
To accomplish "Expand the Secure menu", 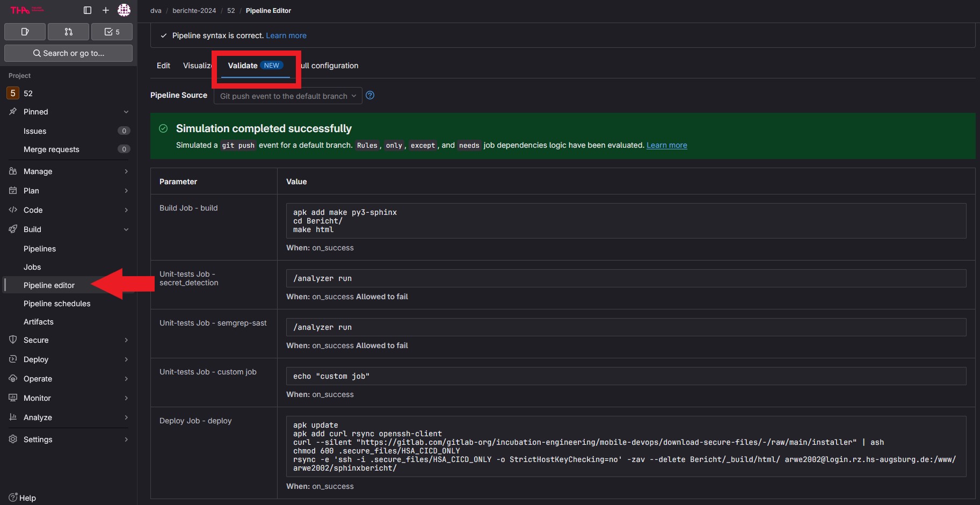I will tap(69, 340).
